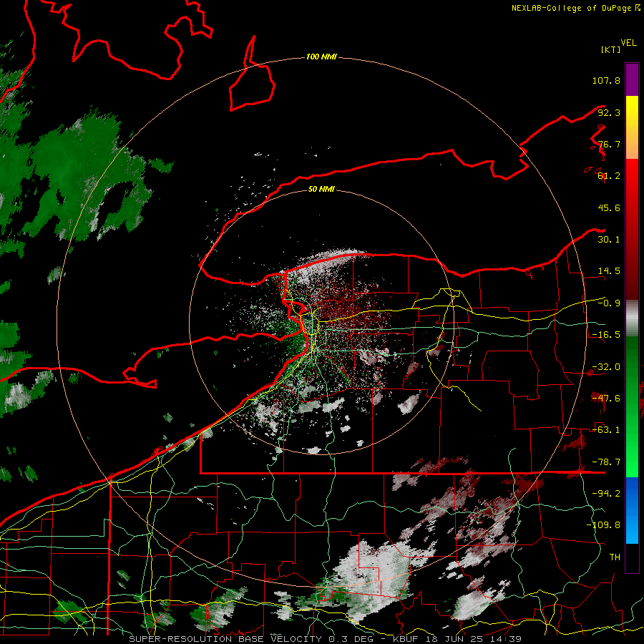Click the -78.7 scale value
Viewport: 644px width, 644px height.
pyautogui.click(x=606, y=462)
